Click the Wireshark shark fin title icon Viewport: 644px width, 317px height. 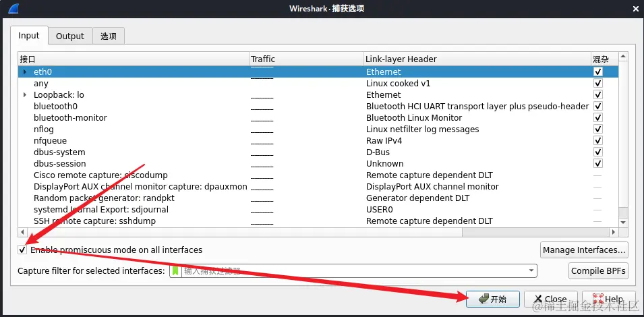click(13, 8)
